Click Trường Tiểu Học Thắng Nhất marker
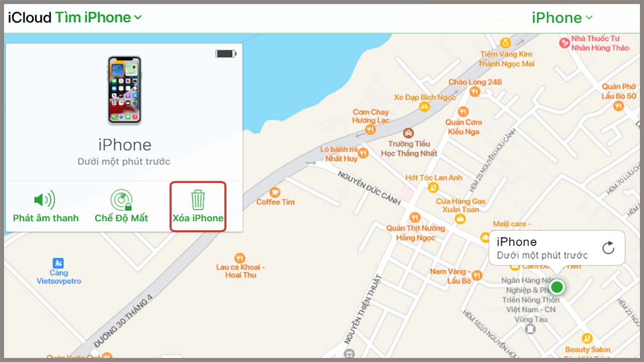The height and width of the screenshot is (362, 644). pos(409,133)
